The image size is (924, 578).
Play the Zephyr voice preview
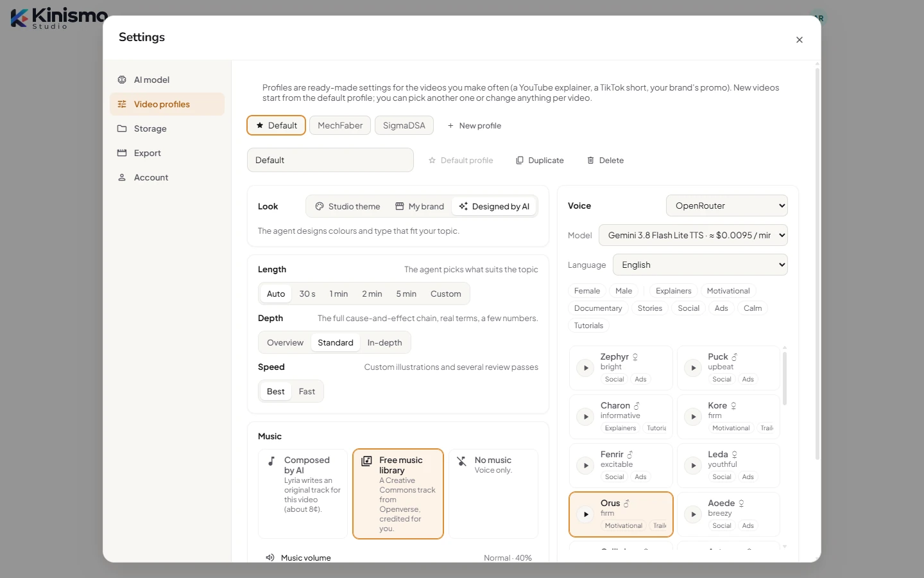click(585, 368)
